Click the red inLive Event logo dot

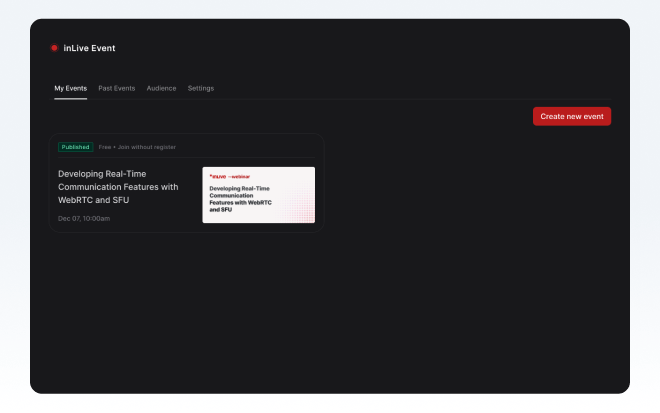(54, 48)
